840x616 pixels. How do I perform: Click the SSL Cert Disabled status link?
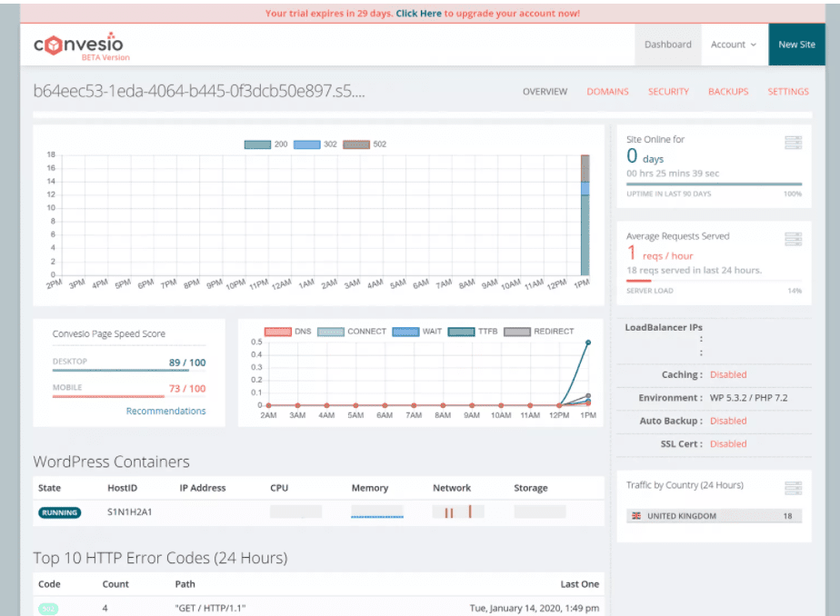(x=728, y=443)
